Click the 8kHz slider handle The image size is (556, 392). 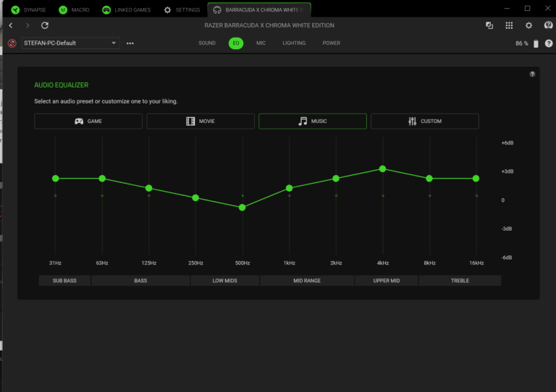(x=429, y=179)
